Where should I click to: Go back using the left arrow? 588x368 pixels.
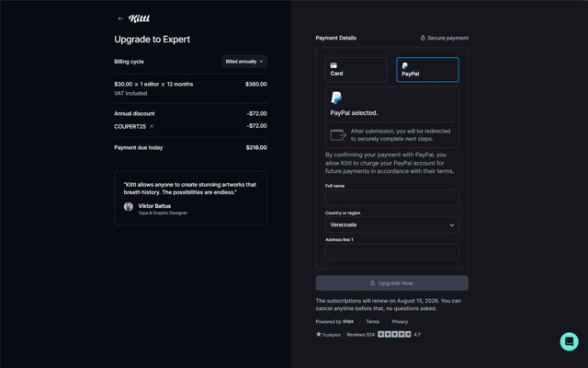[x=120, y=18]
